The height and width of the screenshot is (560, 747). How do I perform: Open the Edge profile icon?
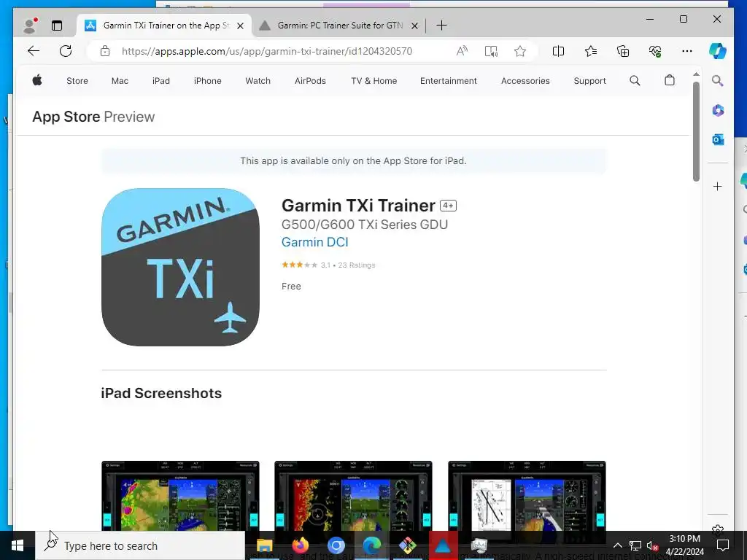point(30,26)
